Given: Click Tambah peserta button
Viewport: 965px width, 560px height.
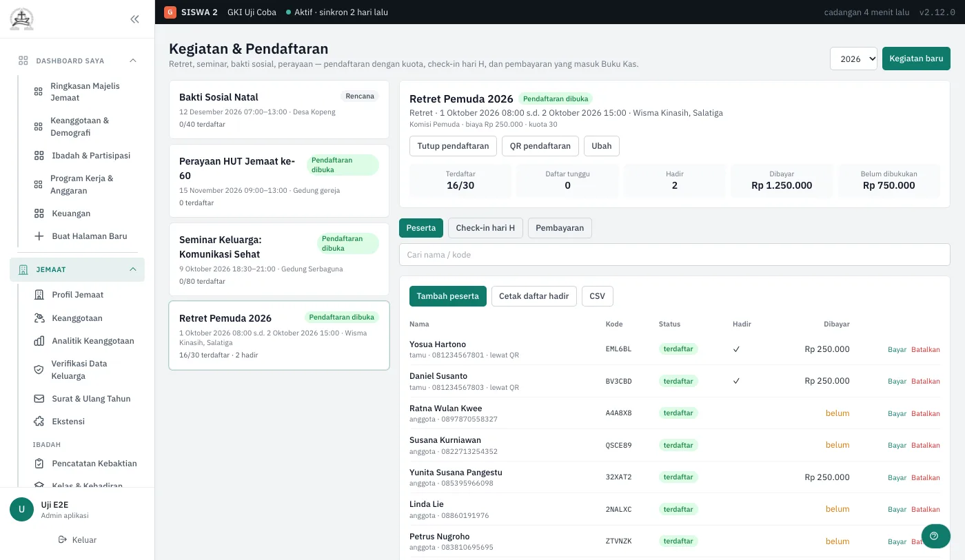Looking at the screenshot, I should pos(448,296).
